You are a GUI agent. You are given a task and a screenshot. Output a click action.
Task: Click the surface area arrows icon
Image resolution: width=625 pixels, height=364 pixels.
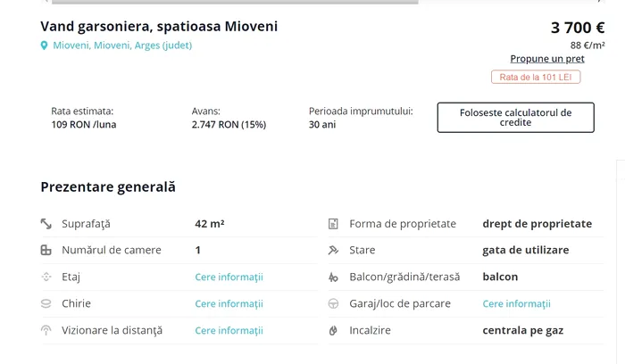[46, 224]
